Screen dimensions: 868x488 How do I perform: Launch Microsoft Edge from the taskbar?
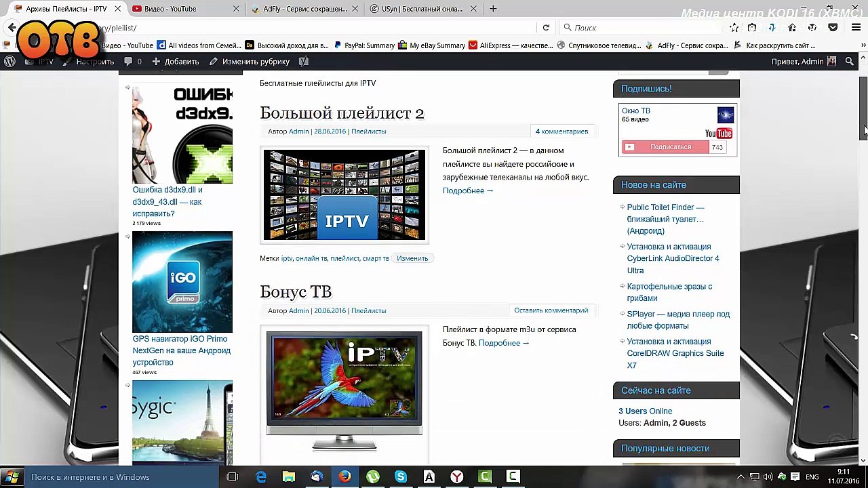pyautogui.click(x=261, y=477)
